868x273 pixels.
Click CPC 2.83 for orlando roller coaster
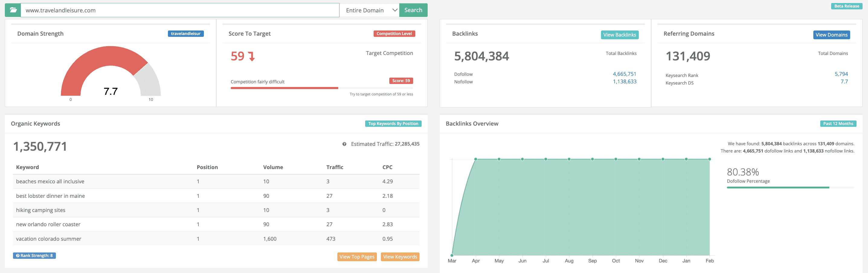[x=387, y=224]
